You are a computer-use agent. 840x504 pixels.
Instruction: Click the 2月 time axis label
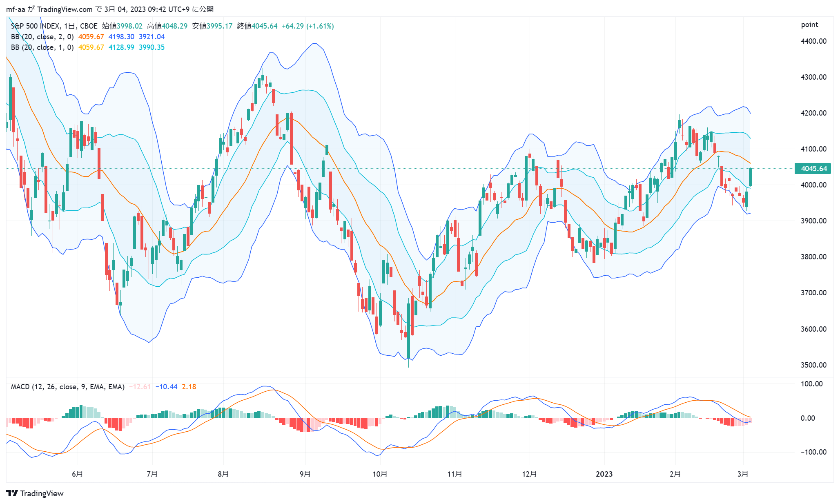click(x=675, y=474)
